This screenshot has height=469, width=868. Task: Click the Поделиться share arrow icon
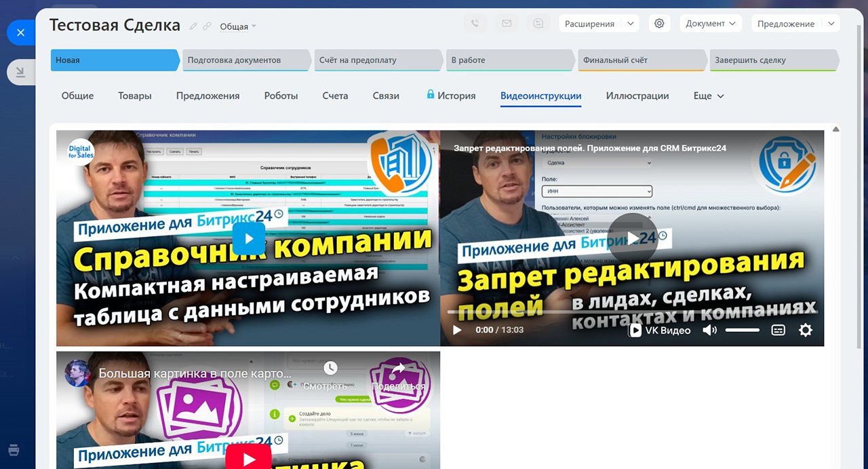(x=398, y=369)
